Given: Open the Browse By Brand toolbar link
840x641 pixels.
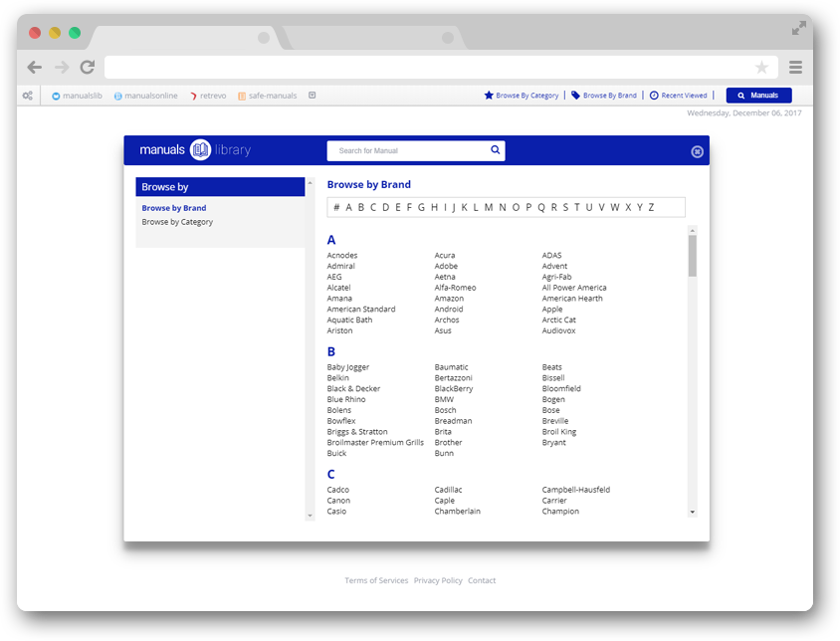Looking at the screenshot, I should (x=610, y=96).
